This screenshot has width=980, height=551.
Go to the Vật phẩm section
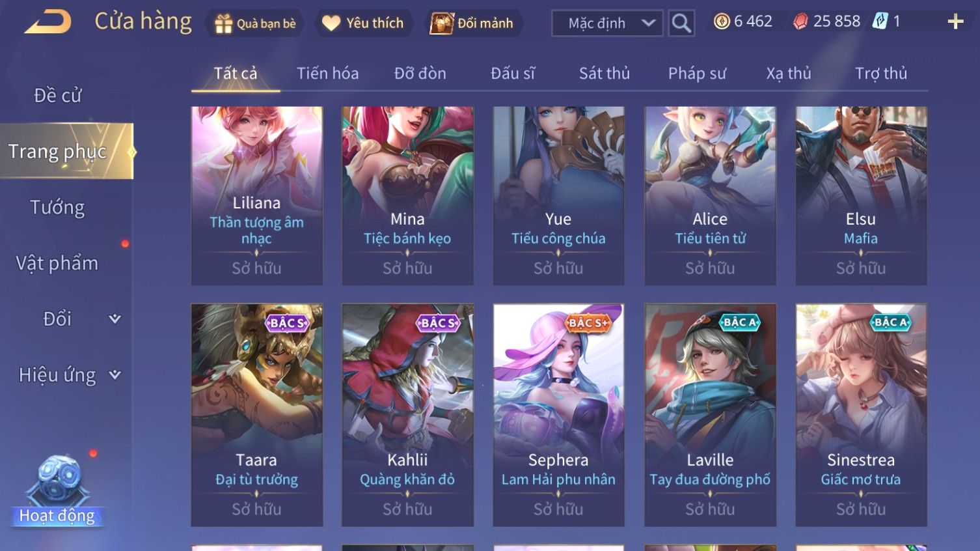pyautogui.click(x=57, y=263)
